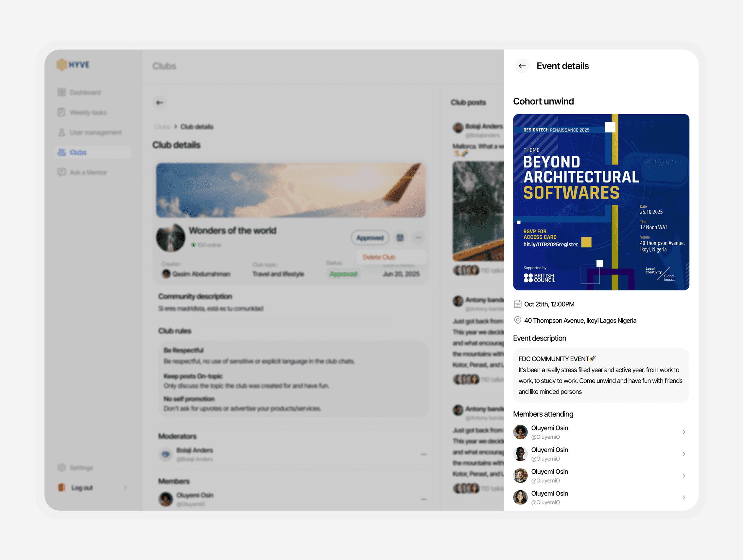Click Log out
The image size is (743, 560).
(82, 487)
